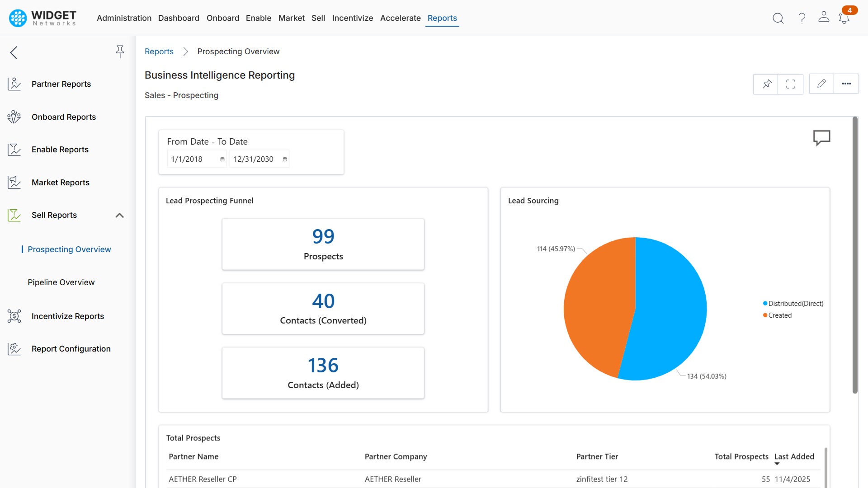The width and height of the screenshot is (868, 488).
Task: Edit the report with the pencil icon
Action: click(821, 84)
